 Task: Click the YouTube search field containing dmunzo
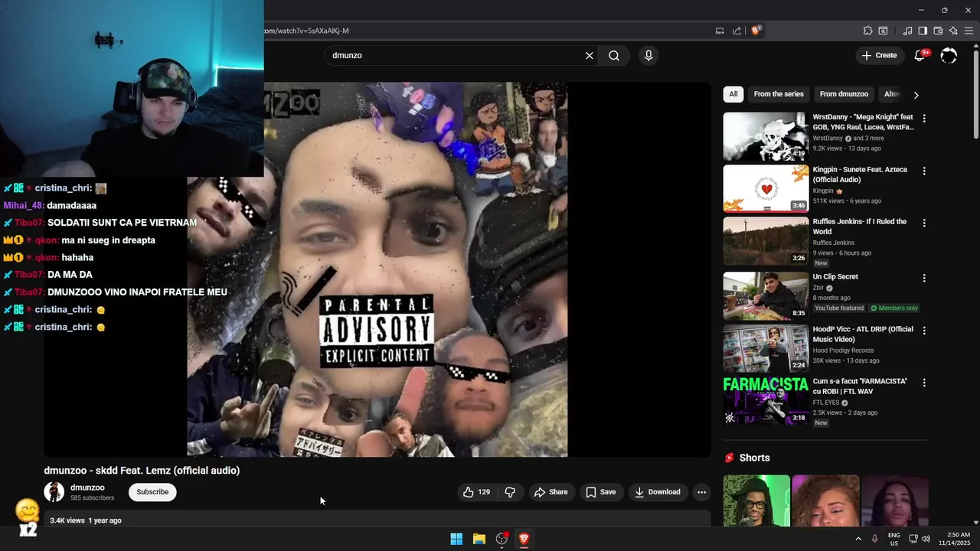point(456,55)
